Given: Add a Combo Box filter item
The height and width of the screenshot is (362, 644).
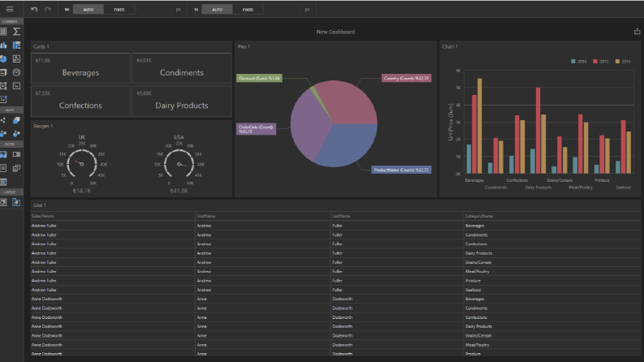Looking at the screenshot, I should pos(16,154).
